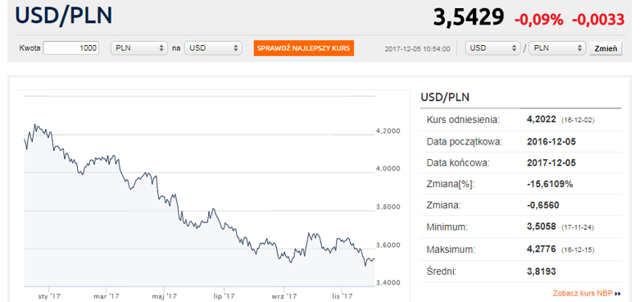Click the sty '17 axis marker
The image size is (644, 302).
[x=48, y=295]
